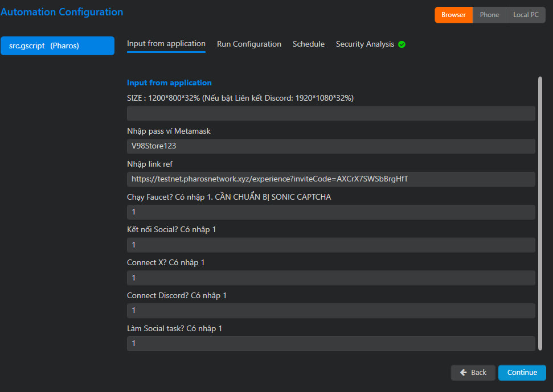Click the Automation Configuration title
Viewport: 553px width, 392px height.
coord(62,12)
